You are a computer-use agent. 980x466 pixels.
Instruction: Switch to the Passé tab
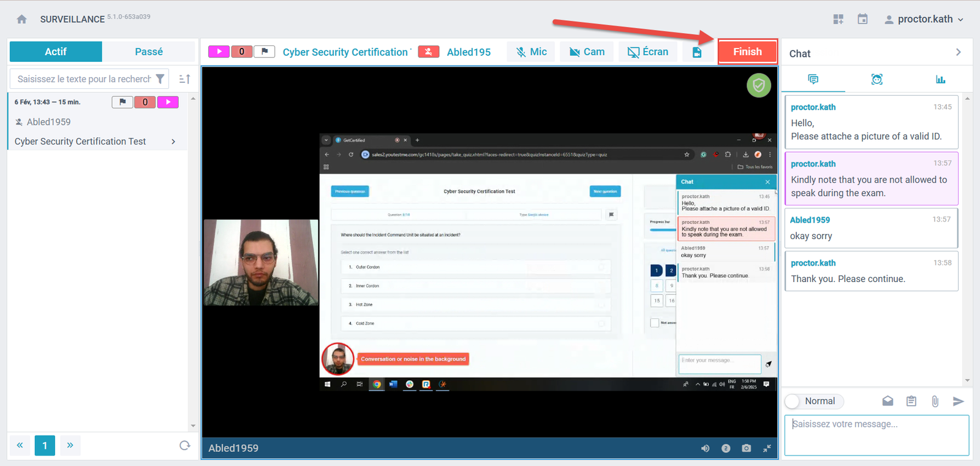(149, 52)
